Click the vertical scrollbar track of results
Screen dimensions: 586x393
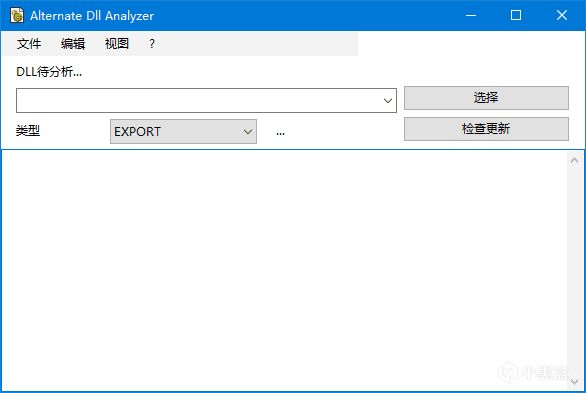pyautogui.click(x=575, y=271)
